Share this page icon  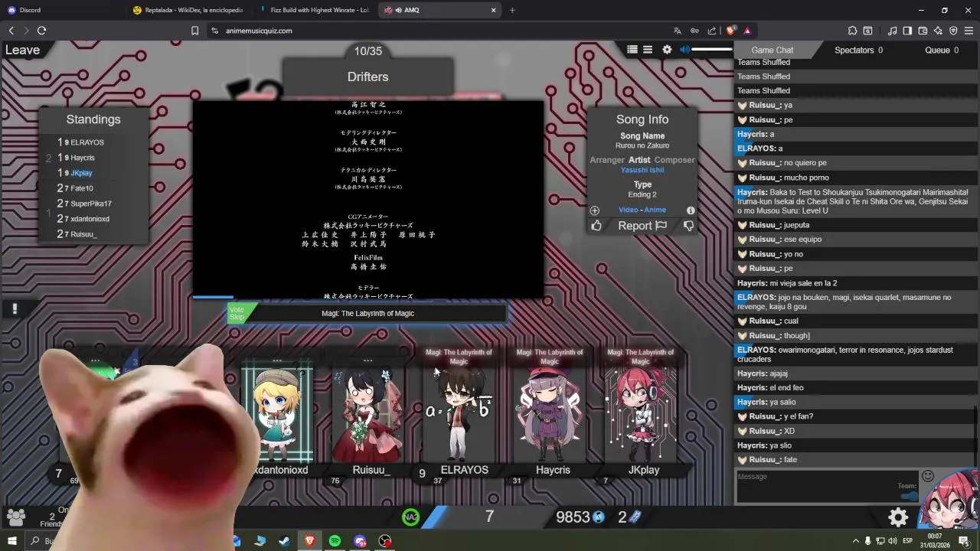click(x=712, y=31)
